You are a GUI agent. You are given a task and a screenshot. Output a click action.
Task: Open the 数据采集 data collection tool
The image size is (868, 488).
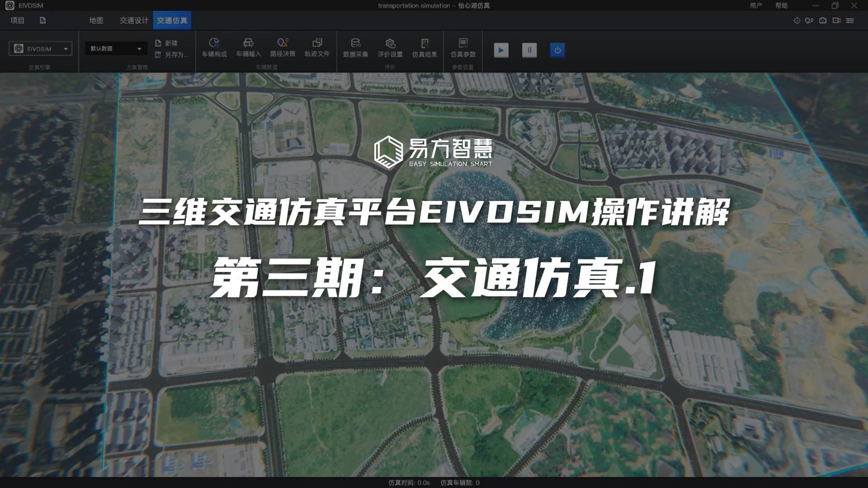[355, 48]
